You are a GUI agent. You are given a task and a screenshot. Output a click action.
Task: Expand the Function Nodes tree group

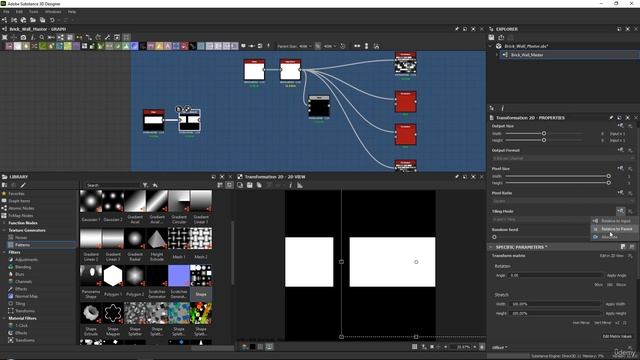coord(4,223)
